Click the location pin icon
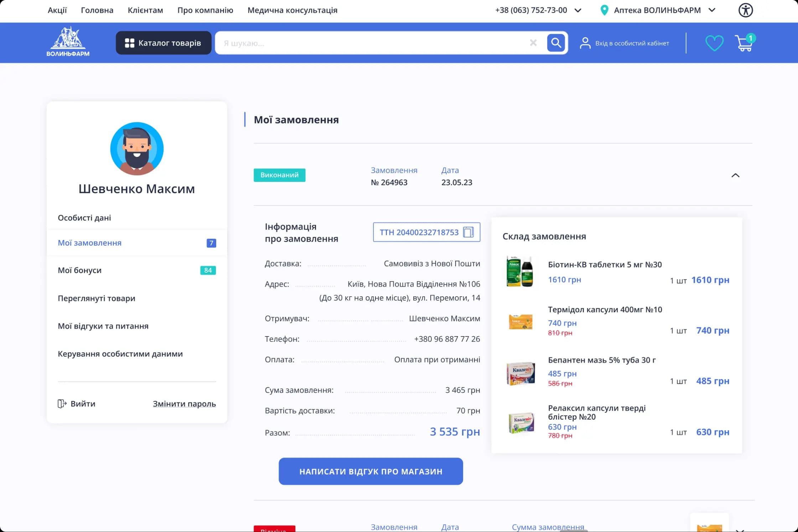This screenshot has height=532, width=798. (604, 10)
